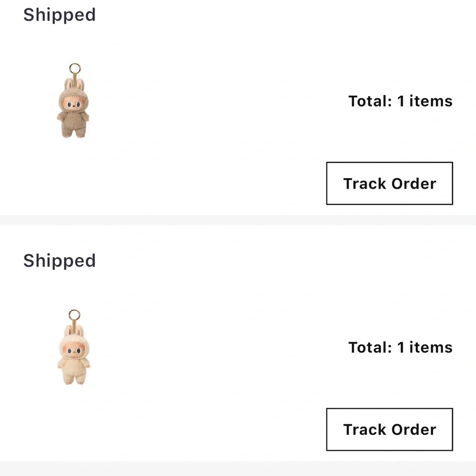Viewport: 476px width, 476px height.
Task: Track Order for the cream plush keychain
Action: (x=389, y=429)
